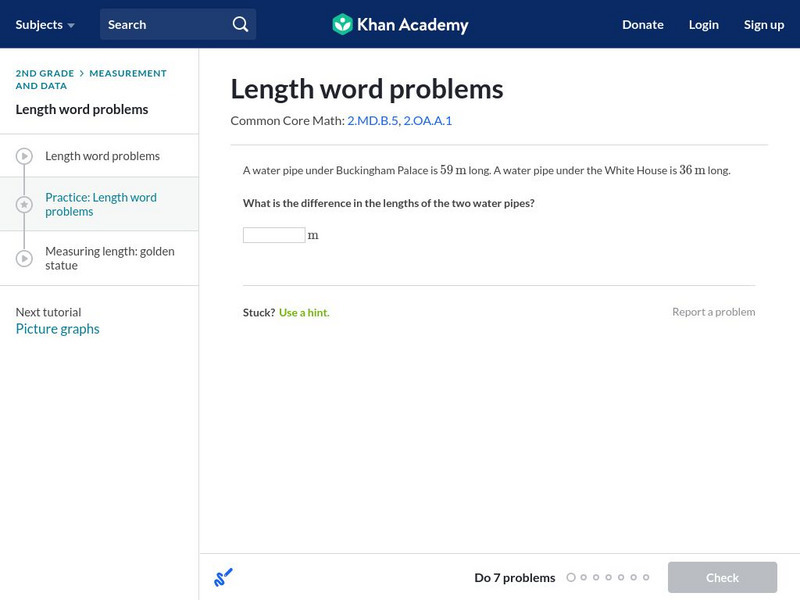The width and height of the screenshot is (800, 600).
Task: Click the Do 7 problems label
Action: (x=515, y=578)
